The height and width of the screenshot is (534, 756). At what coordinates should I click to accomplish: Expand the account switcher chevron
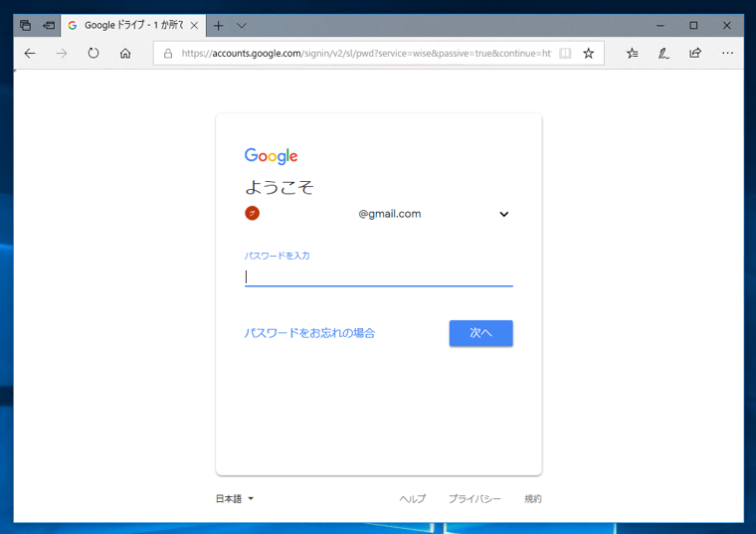(504, 214)
